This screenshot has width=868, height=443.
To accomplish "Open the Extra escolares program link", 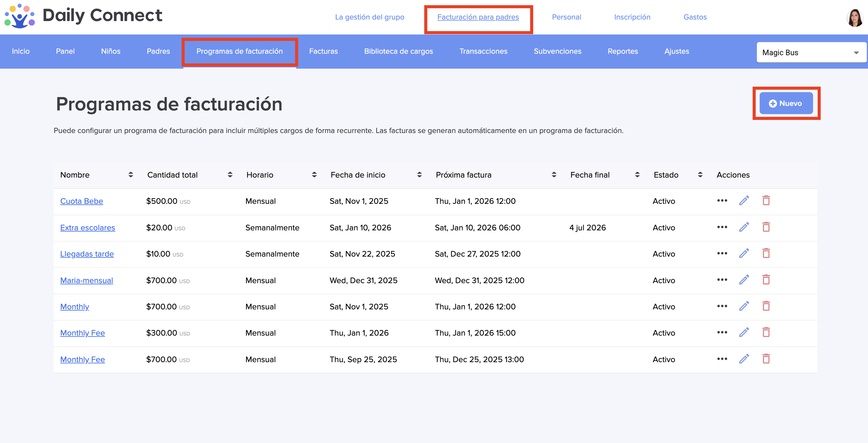I will [x=88, y=227].
